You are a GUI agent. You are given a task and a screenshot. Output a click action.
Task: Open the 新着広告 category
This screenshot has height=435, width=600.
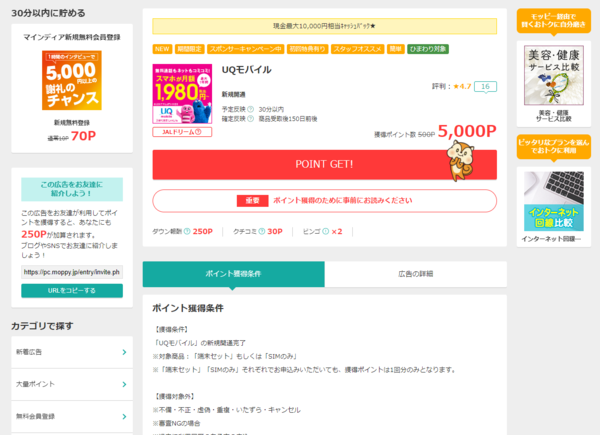click(x=72, y=352)
